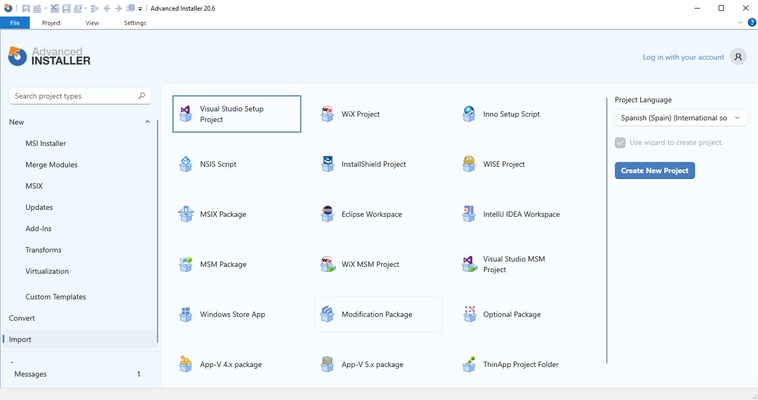Click the project types list scrollbar
Viewport: 758px width, 400px height.
pyautogui.click(x=606, y=230)
